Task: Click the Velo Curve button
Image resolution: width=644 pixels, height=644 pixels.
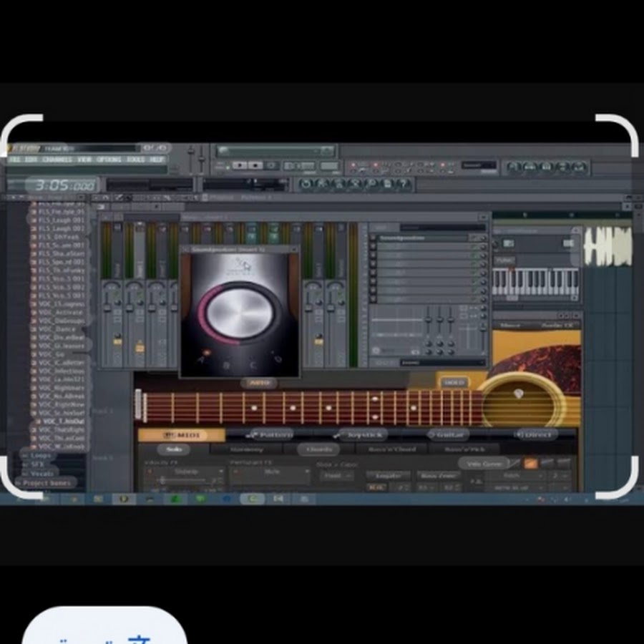Action: 484,464
